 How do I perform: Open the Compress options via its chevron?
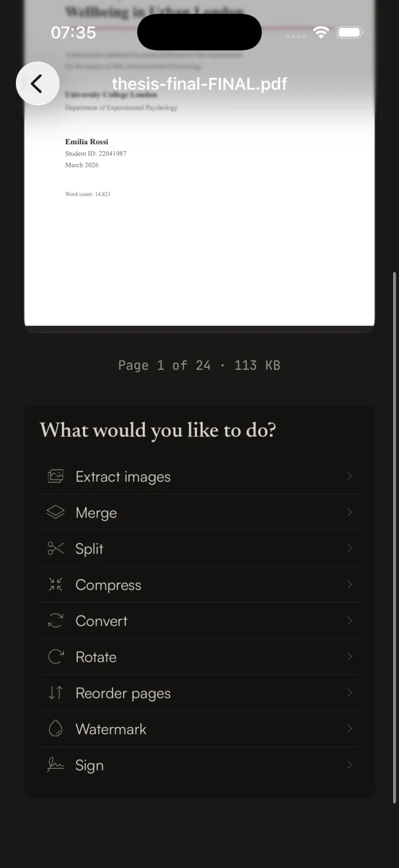(349, 584)
